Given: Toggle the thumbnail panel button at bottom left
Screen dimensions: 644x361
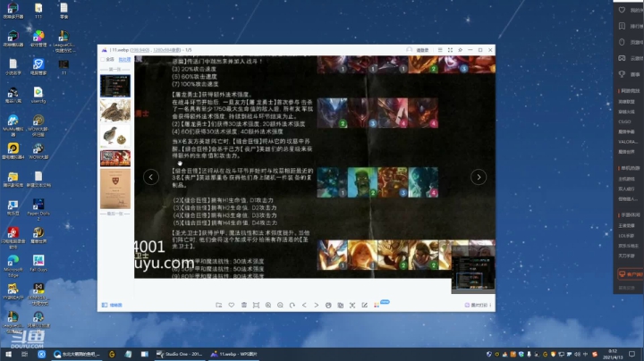Looking at the screenshot, I should [x=112, y=305].
